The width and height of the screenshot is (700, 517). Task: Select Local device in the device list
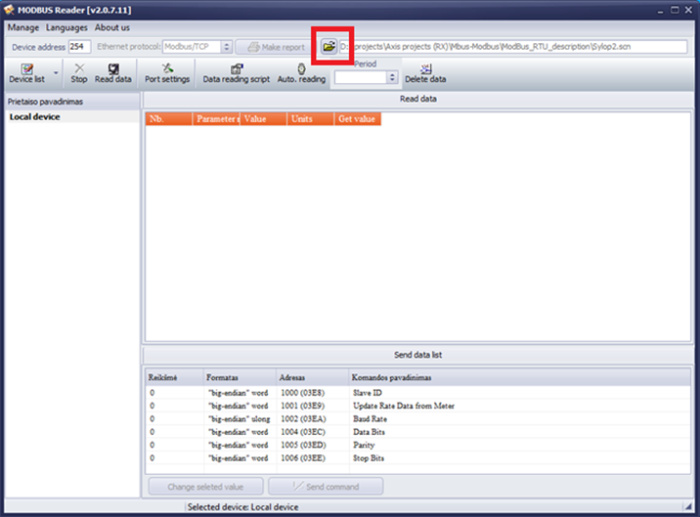click(35, 117)
